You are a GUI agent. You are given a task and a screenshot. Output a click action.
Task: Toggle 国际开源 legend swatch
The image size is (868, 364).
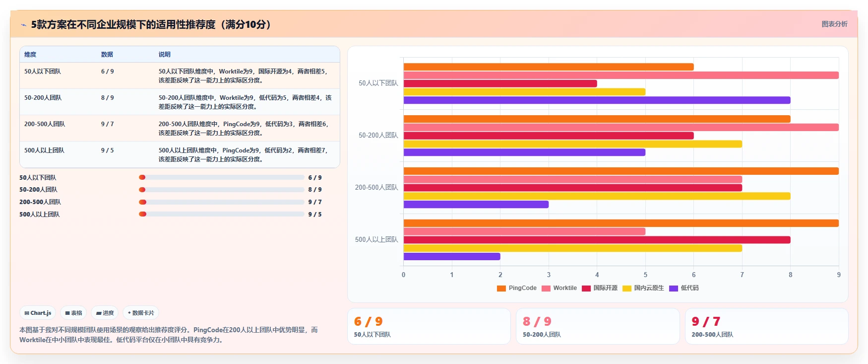pyautogui.click(x=586, y=288)
